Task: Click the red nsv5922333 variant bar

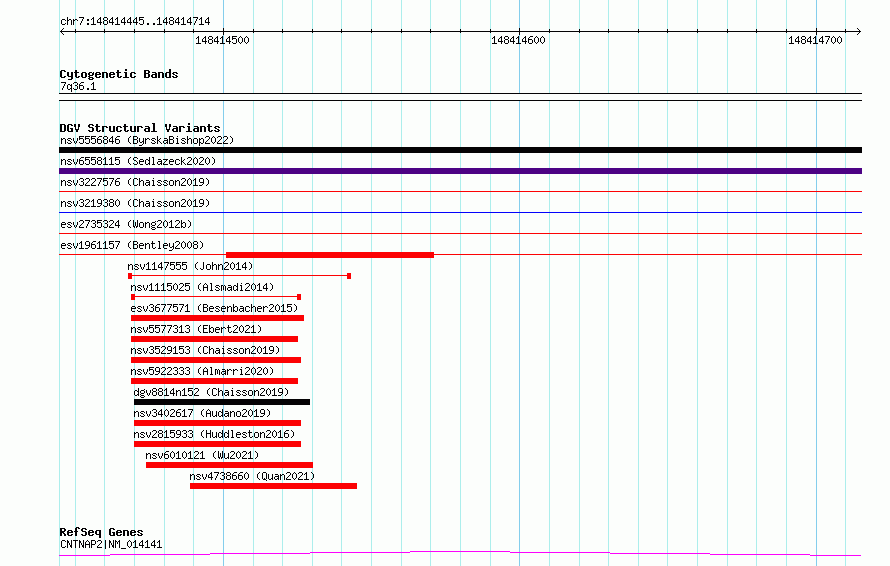Action: pyautogui.click(x=215, y=381)
